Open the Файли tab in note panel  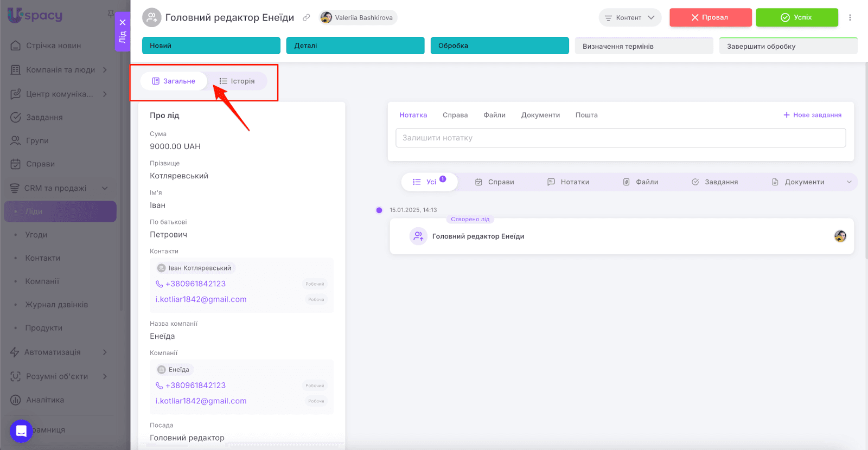pos(494,115)
